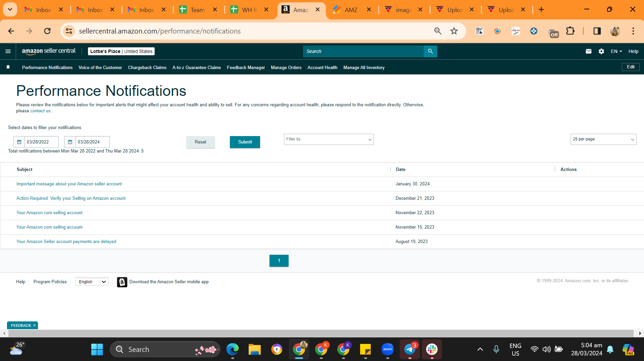
Task: Click the Amazon Seller mobile app icon
Action: (122, 282)
